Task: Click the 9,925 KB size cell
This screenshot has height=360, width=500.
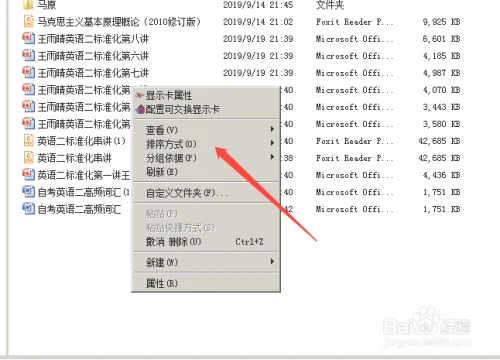Action: (x=441, y=22)
